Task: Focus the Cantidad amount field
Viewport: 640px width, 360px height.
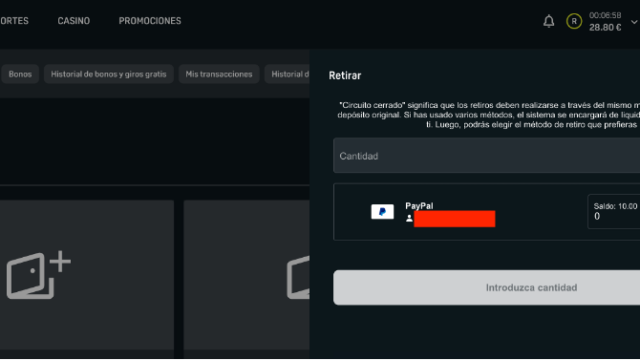Action: [x=487, y=156]
